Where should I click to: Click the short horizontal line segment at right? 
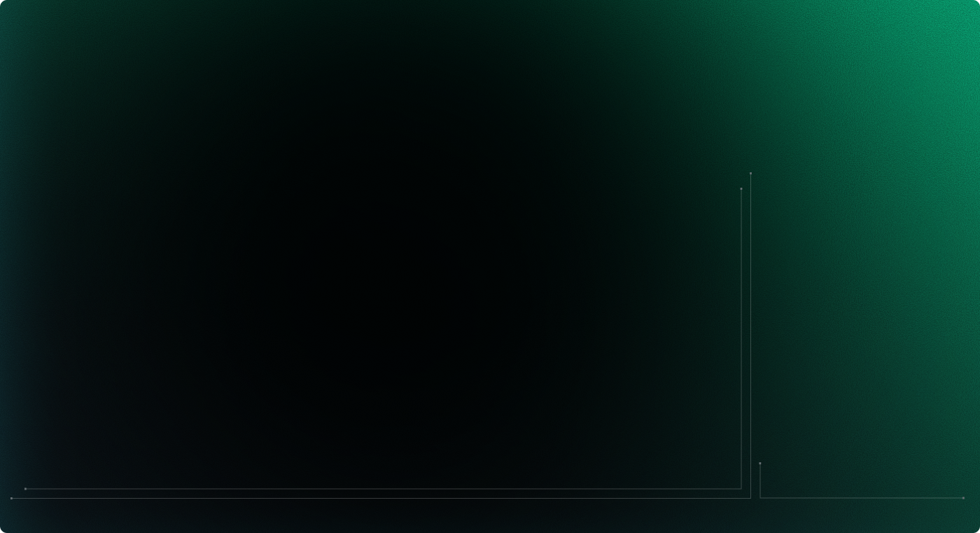pos(862,498)
